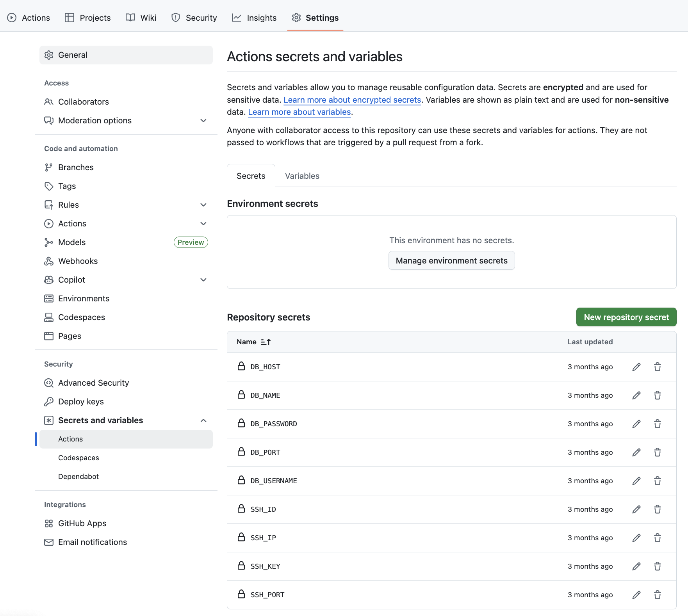
Task: Select Codespaces under Secrets and variables
Action: coord(126,458)
